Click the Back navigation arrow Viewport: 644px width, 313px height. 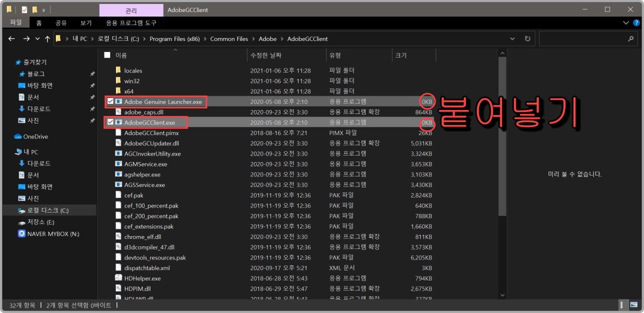pyautogui.click(x=11, y=38)
